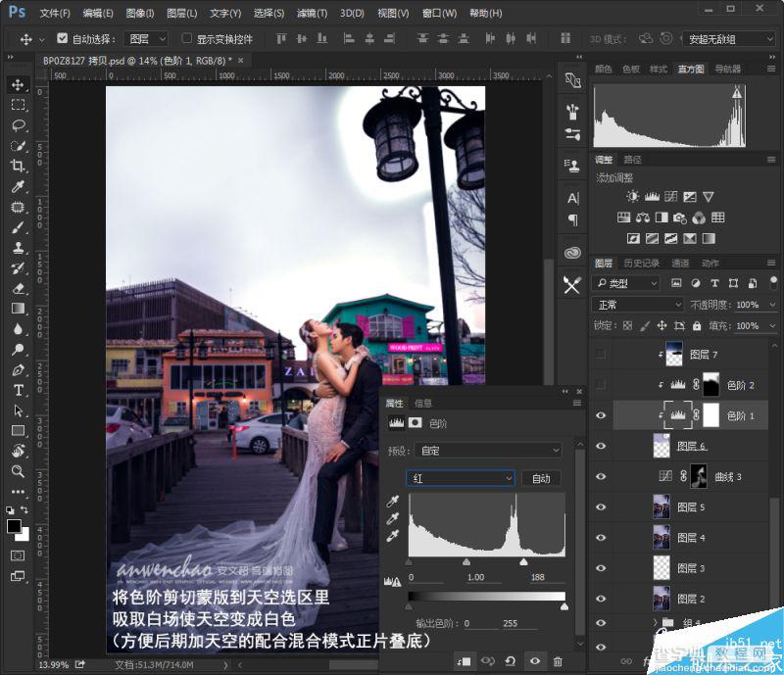Click the highlight input value 188
784x675 pixels.
[538, 577]
